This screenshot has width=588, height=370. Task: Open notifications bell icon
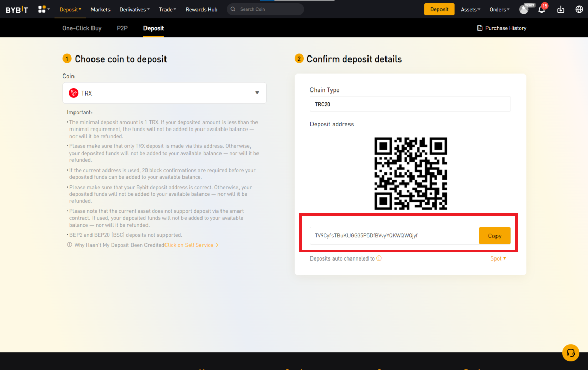coord(541,10)
